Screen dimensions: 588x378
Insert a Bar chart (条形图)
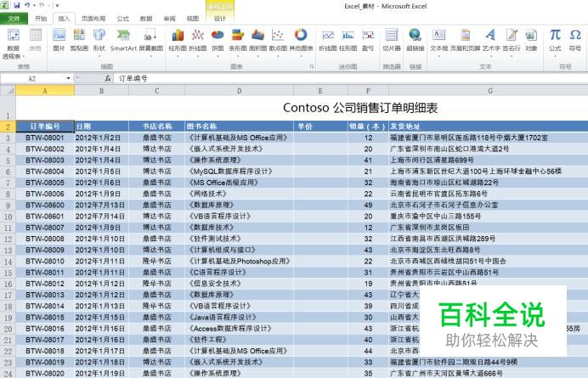[x=238, y=42]
